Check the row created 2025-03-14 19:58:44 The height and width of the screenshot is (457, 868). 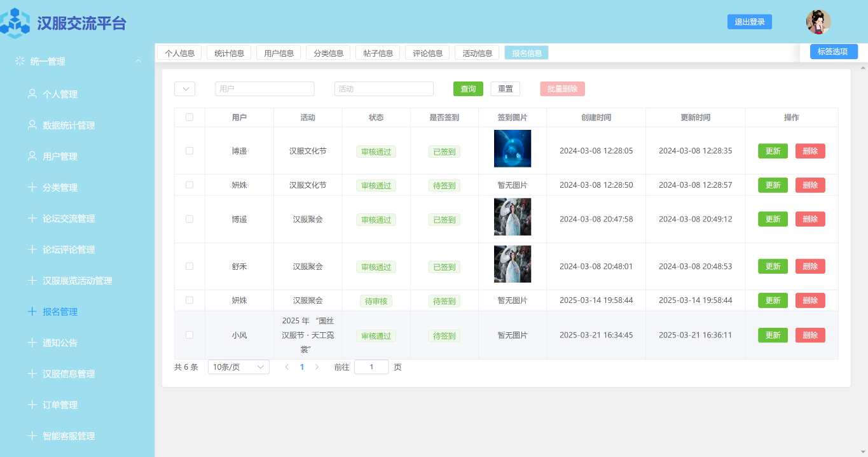[189, 300]
